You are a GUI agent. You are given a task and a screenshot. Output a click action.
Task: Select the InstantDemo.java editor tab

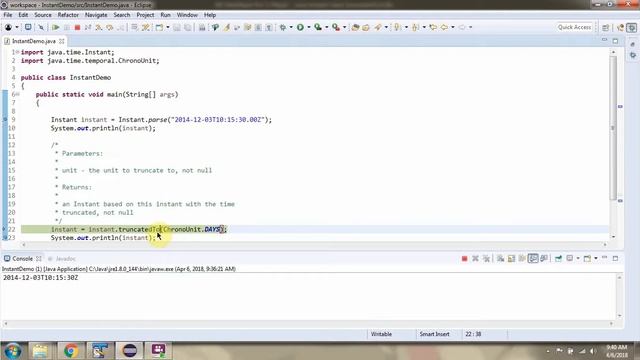(33, 41)
